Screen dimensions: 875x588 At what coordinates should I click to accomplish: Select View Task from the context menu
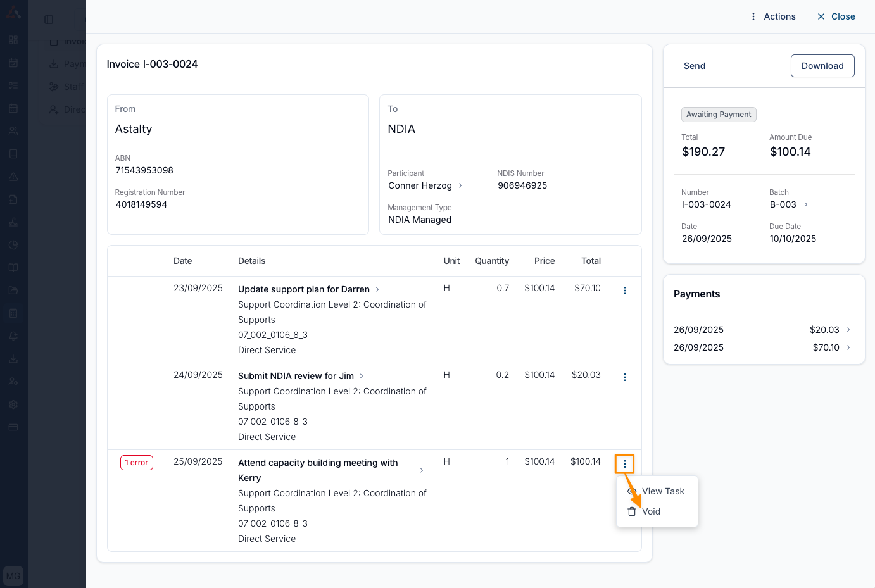(x=662, y=491)
